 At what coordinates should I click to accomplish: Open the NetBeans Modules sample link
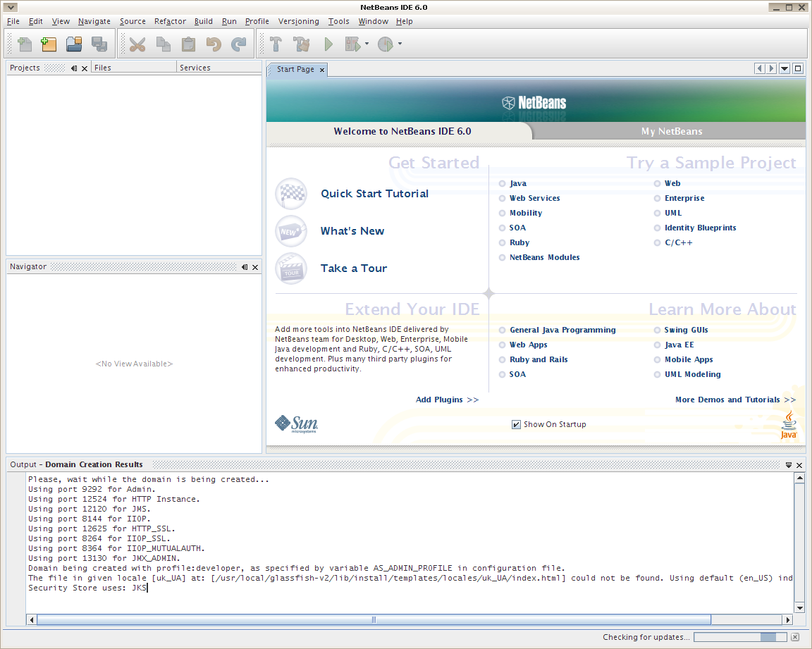pos(544,257)
